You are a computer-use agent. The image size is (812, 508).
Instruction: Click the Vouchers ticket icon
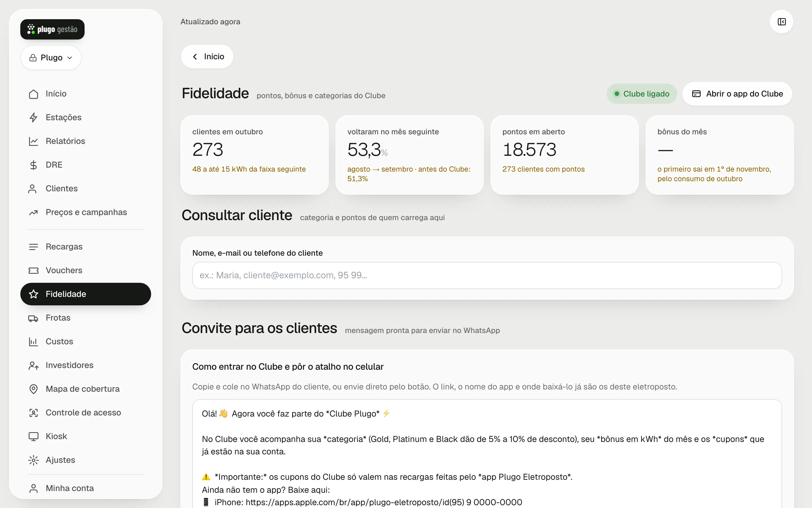[x=33, y=270]
